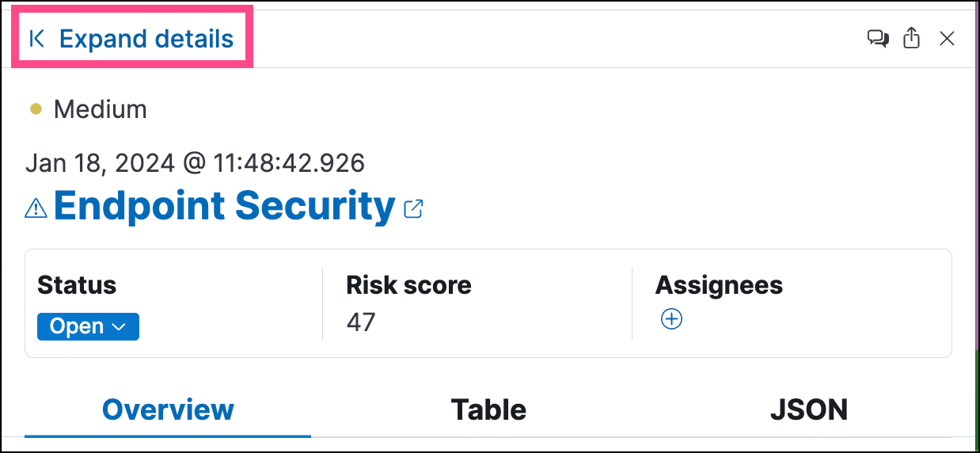Click the share alert icon
This screenshot has width=980, height=453.
[912, 38]
